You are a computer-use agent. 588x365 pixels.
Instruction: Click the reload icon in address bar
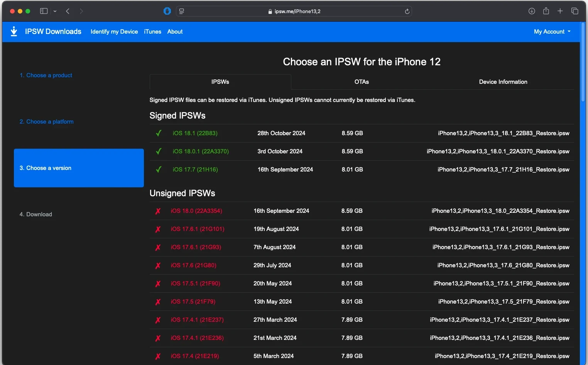click(407, 11)
